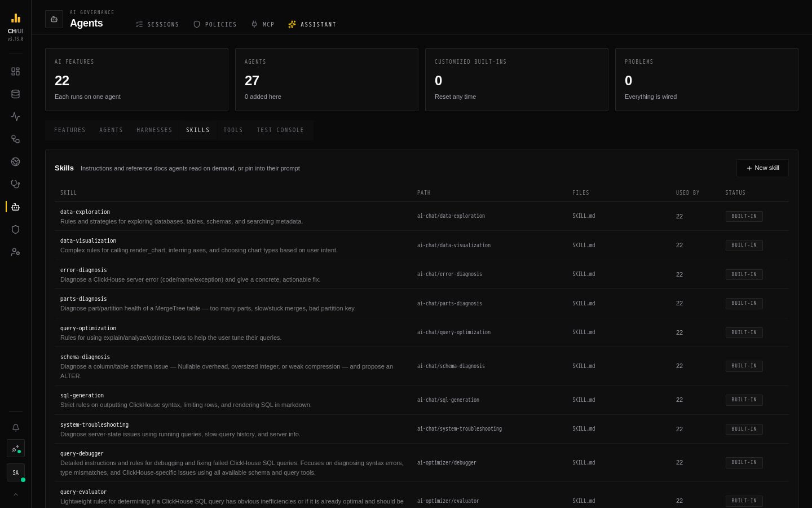Click the New skill button

tap(762, 168)
